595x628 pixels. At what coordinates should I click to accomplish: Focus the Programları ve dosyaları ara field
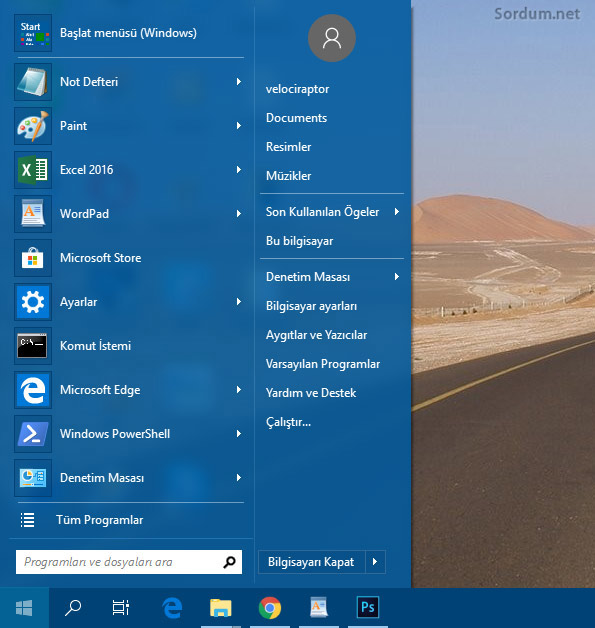click(x=129, y=562)
